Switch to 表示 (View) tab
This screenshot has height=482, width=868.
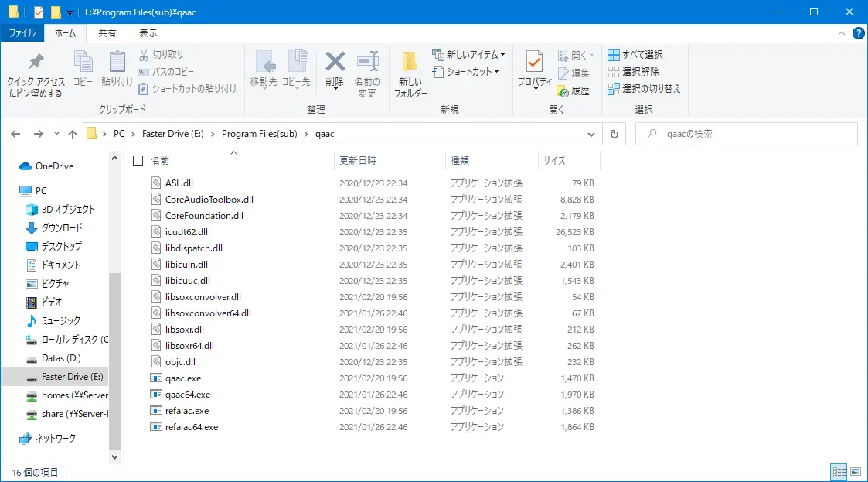pos(148,33)
